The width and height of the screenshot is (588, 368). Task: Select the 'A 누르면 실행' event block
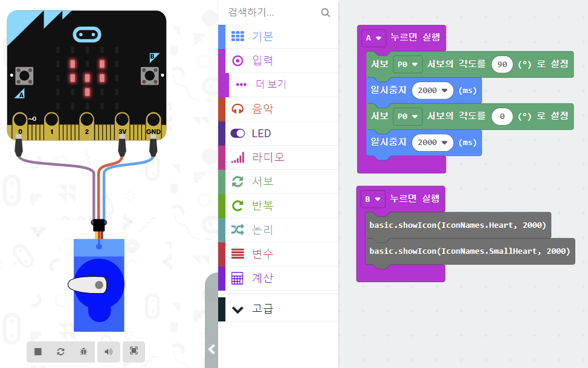[x=415, y=37]
